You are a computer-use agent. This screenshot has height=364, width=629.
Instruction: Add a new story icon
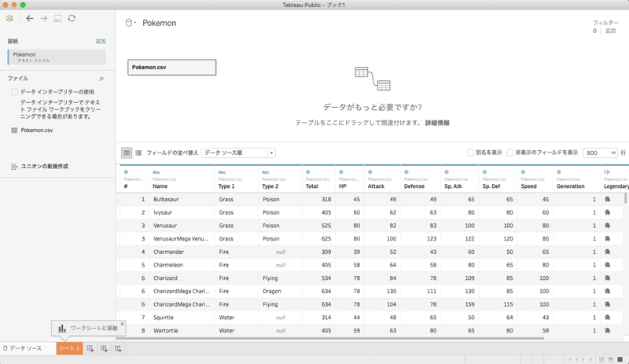[118, 349]
